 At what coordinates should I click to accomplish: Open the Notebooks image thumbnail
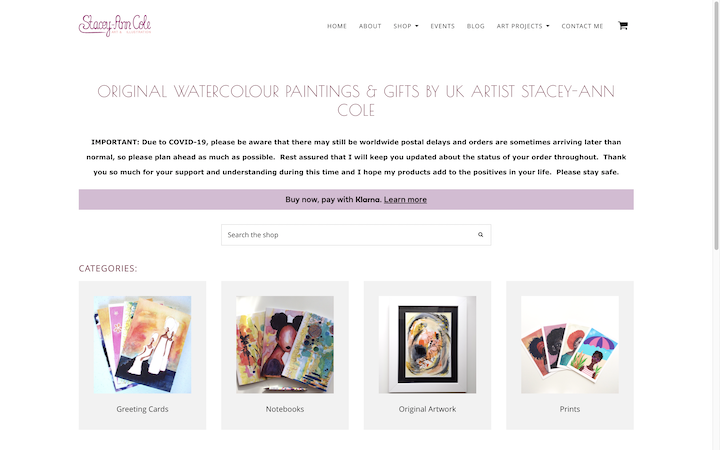285,344
